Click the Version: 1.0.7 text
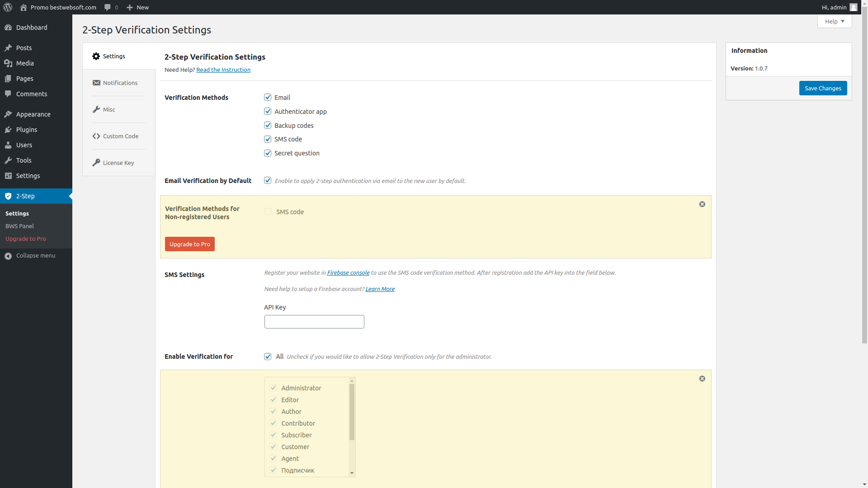Screen dimensions: 868x488 click(x=749, y=68)
